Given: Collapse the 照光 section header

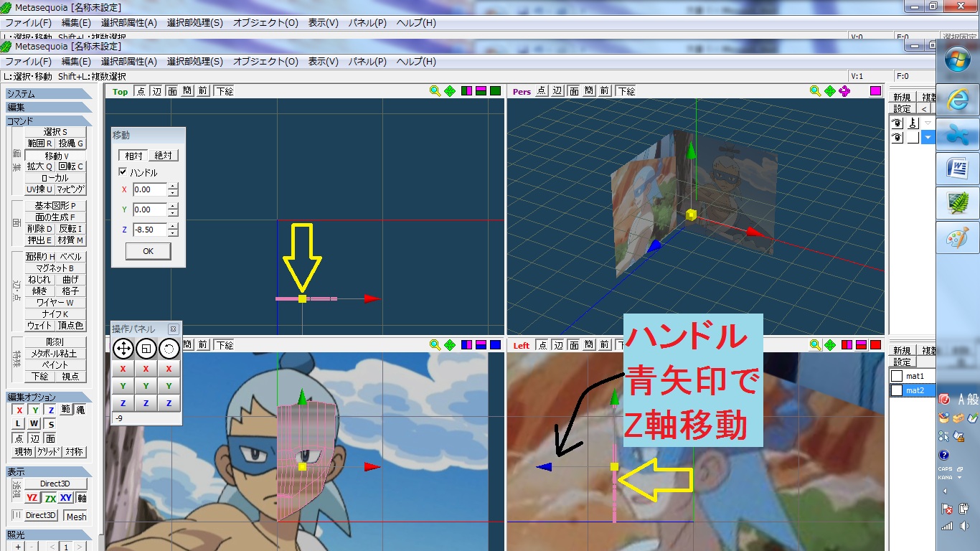Looking at the screenshot, I should click(49, 534).
